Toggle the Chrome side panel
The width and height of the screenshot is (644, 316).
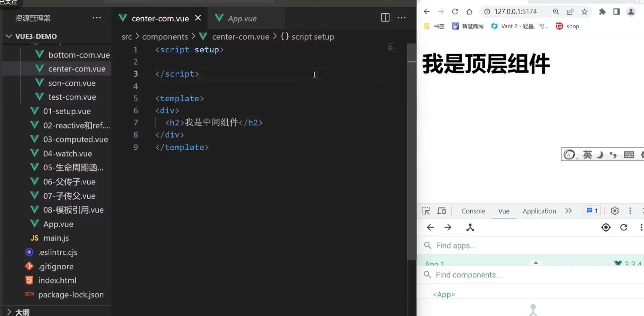[616, 11]
